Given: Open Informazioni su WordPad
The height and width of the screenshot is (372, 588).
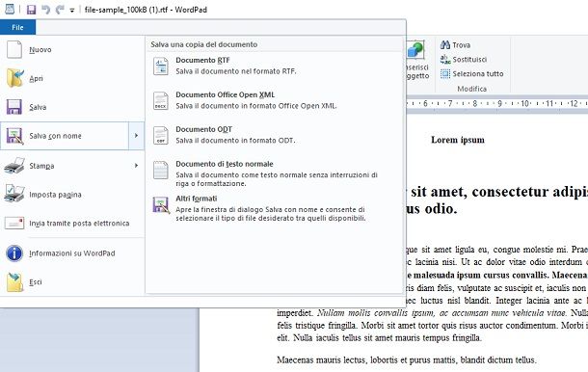Looking at the screenshot, I should pyautogui.click(x=72, y=253).
